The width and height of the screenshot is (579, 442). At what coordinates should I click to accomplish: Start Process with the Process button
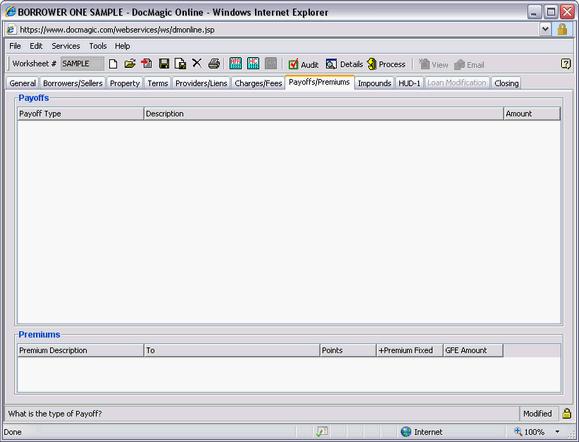(x=386, y=64)
